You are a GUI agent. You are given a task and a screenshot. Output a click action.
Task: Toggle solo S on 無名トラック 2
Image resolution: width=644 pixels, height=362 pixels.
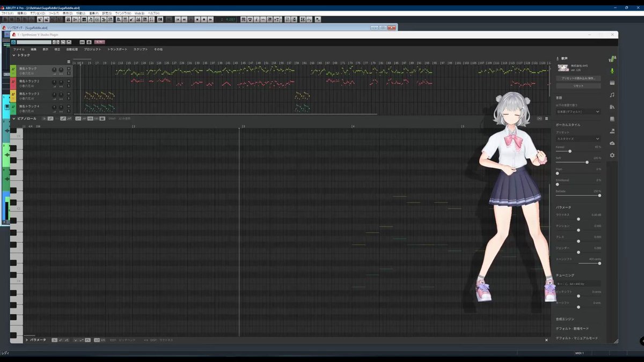69,86
